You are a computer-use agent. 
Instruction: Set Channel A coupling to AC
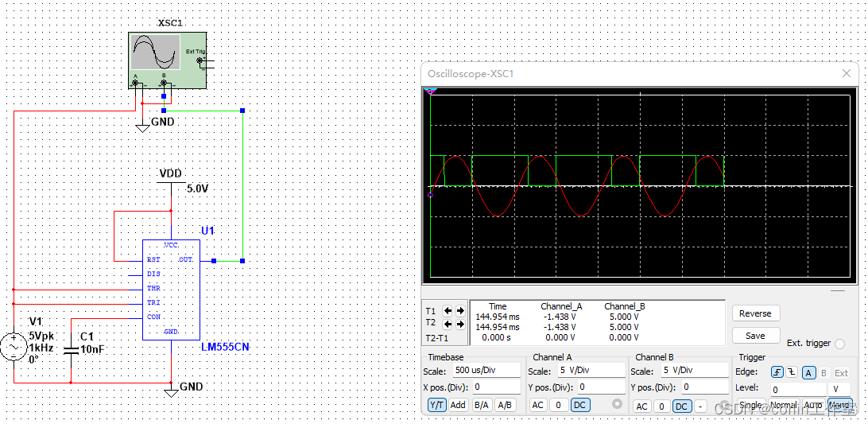tap(537, 405)
